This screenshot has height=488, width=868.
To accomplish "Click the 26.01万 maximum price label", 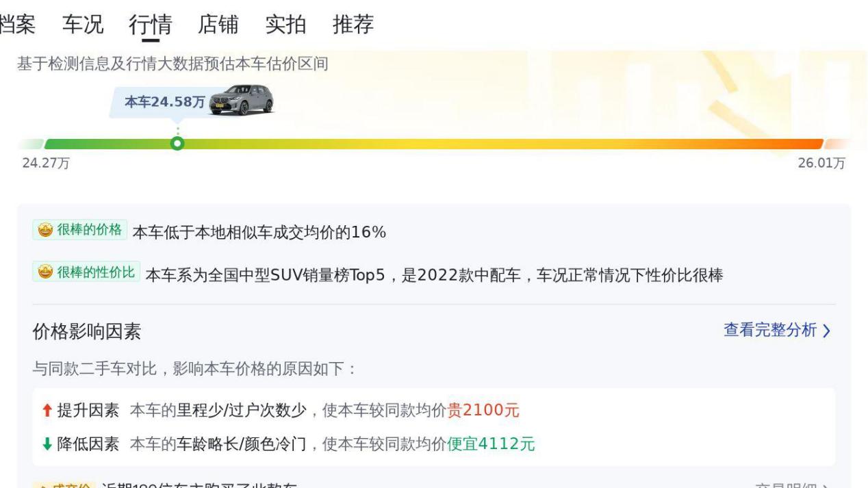I will point(821,164).
